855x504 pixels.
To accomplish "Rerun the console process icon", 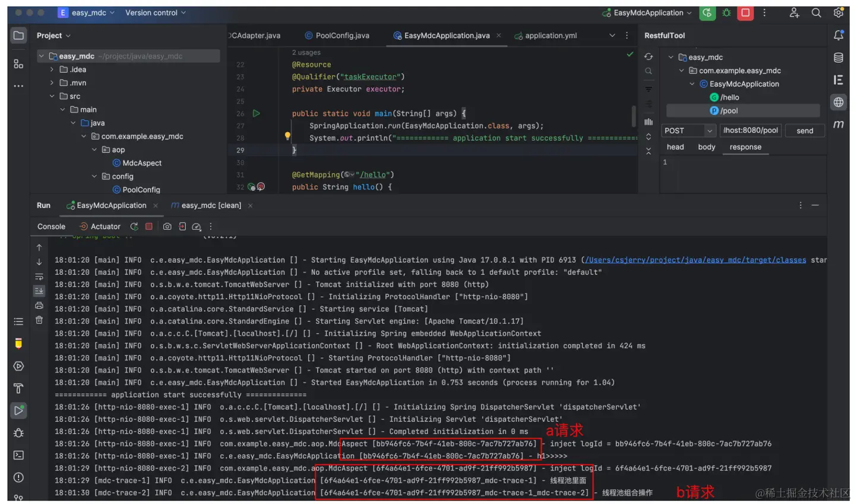I will tap(134, 226).
